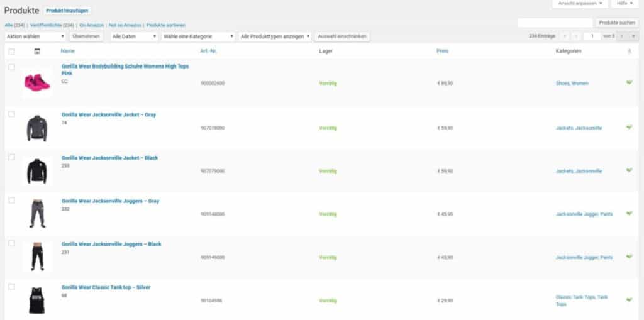This screenshot has width=644, height=320.
Task: Click green checkmark for Jacksonville Jacket Gray
Action: (x=630, y=127)
